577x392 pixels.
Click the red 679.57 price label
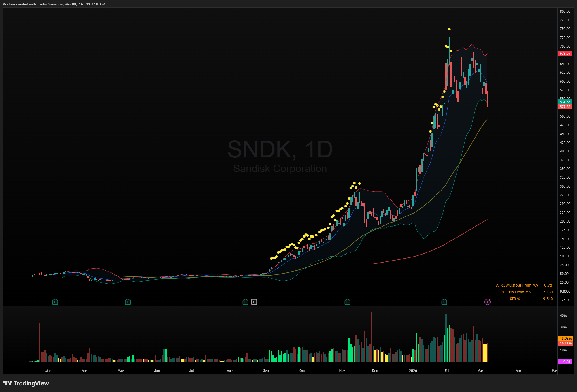(565, 54)
